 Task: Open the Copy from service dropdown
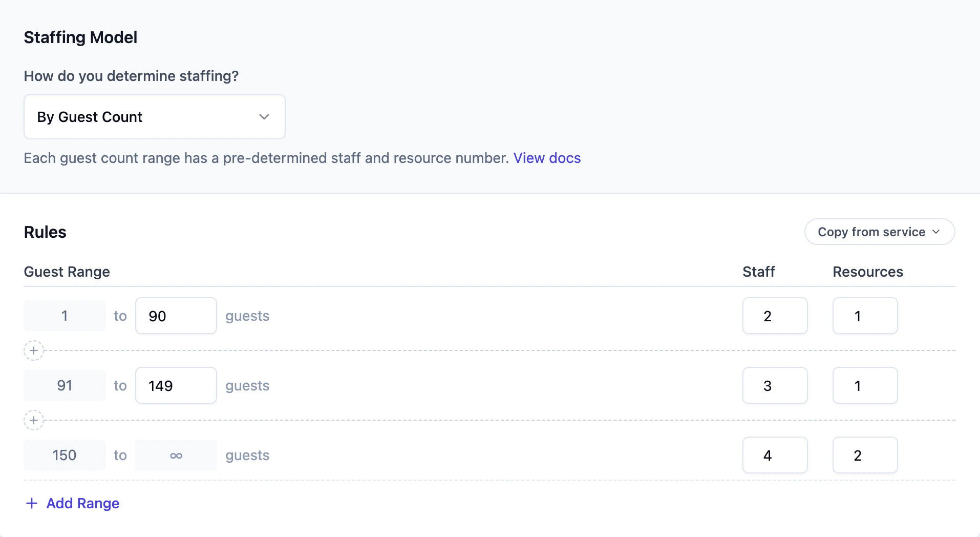coord(879,232)
